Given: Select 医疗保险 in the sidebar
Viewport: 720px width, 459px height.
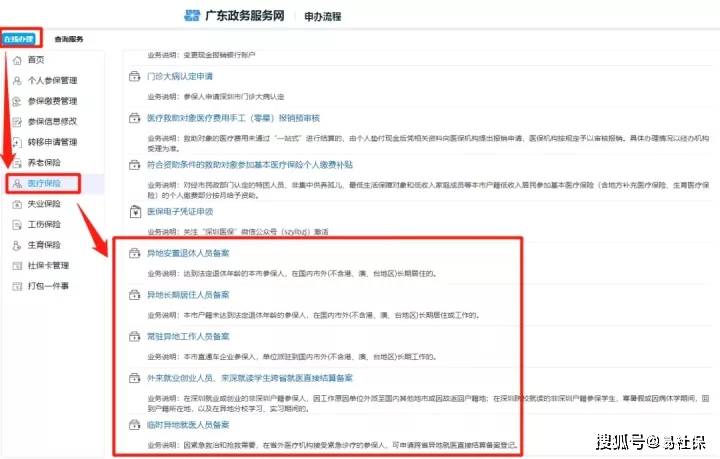Looking at the screenshot, I should [x=45, y=184].
